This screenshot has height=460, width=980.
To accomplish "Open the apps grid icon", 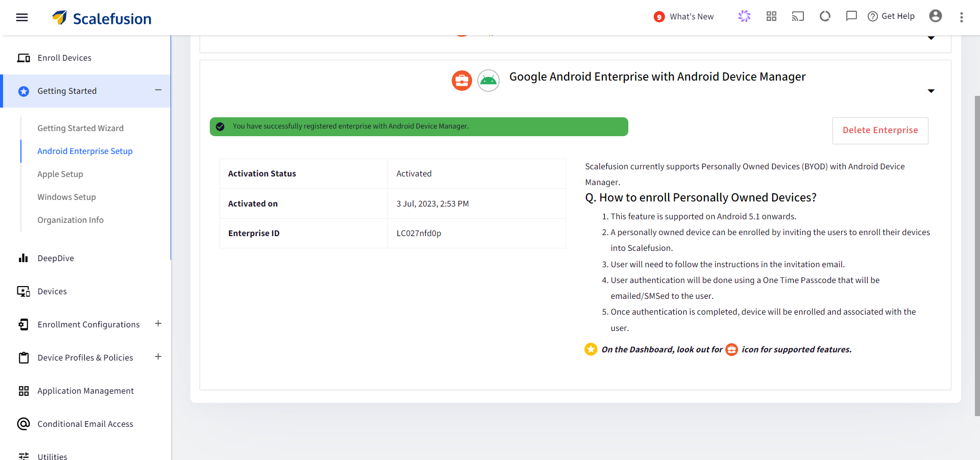I will [x=771, y=16].
